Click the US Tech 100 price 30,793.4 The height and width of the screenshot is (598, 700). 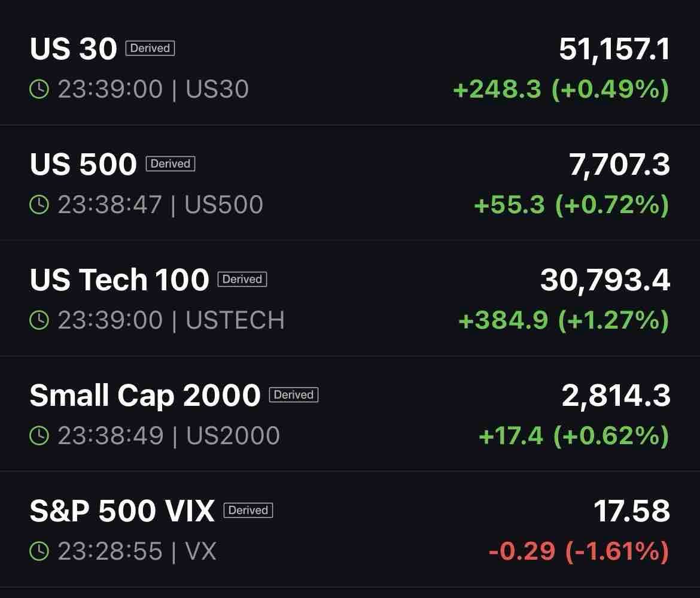(605, 281)
